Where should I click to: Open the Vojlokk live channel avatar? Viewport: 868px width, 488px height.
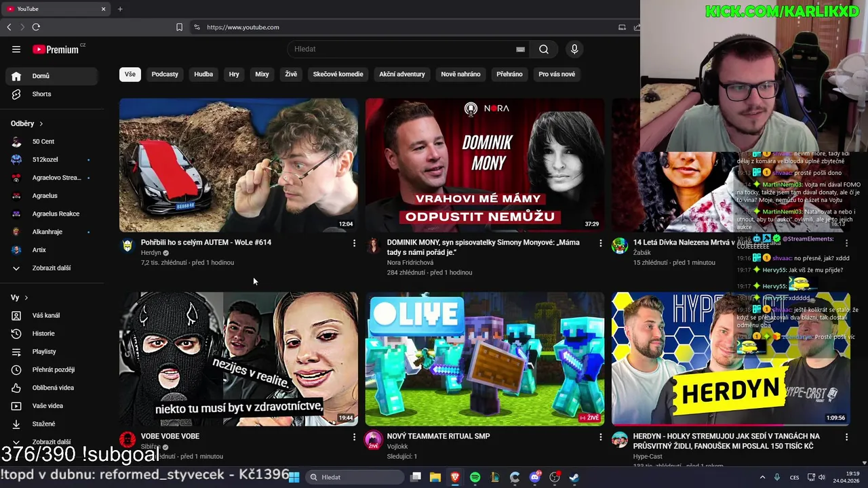[x=373, y=440]
